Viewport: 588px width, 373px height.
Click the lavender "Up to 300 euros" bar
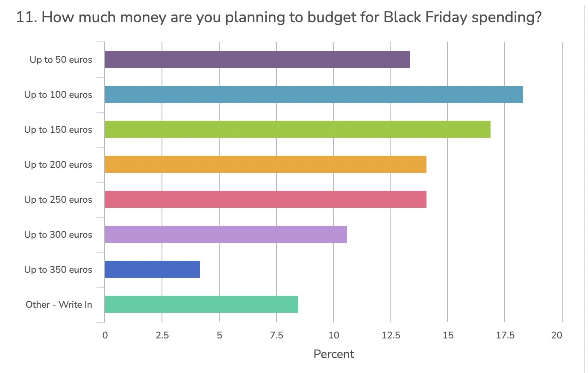(226, 234)
